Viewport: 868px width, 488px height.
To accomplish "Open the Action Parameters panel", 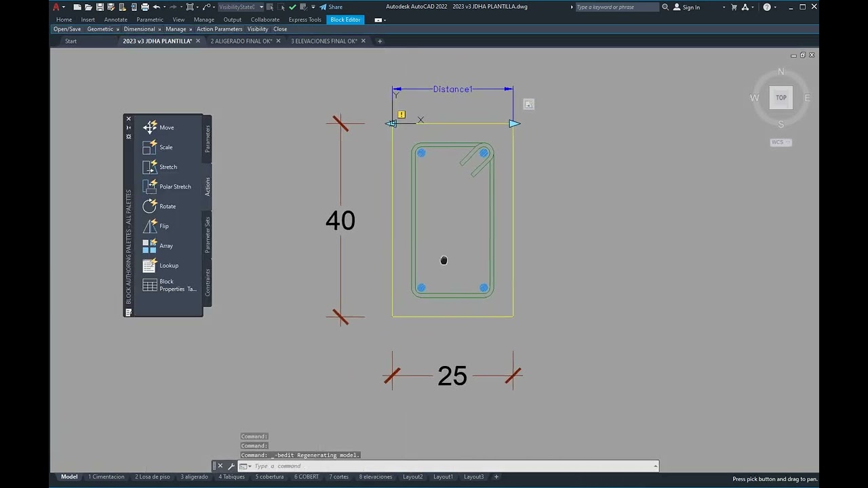I will click(x=219, y=29).
